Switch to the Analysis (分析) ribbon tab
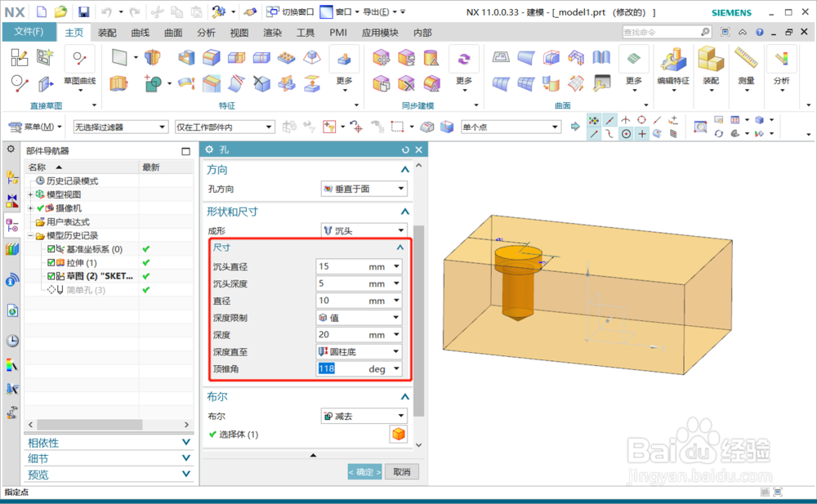This screenshot has width=817, height=504. [206, 33]
